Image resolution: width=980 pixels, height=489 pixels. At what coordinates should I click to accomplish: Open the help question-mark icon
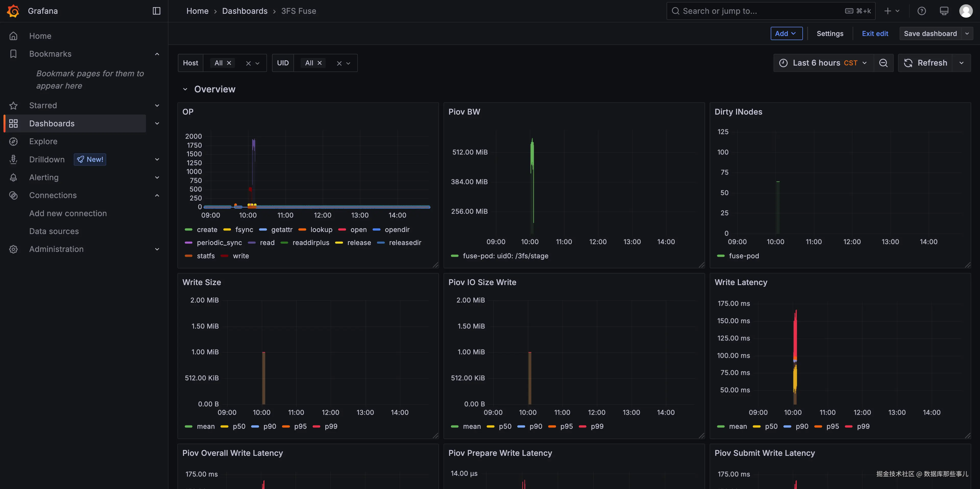coord(921,11)
